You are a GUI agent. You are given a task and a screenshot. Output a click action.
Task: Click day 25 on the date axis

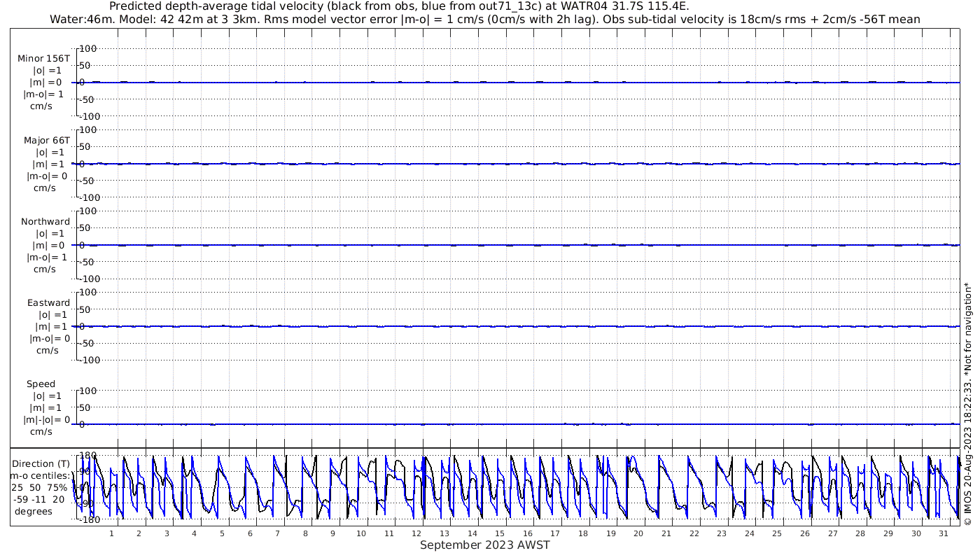pyautogui.click(x=777, y=533)
